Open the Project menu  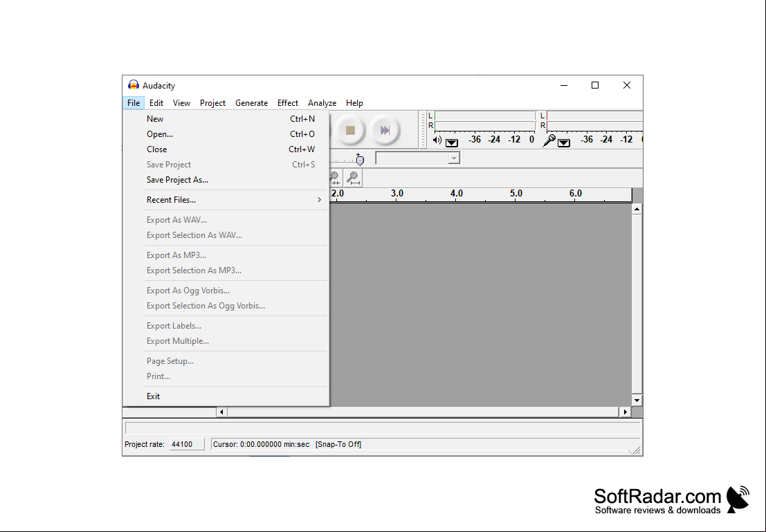pyautogui.click(x=212, y=102)
